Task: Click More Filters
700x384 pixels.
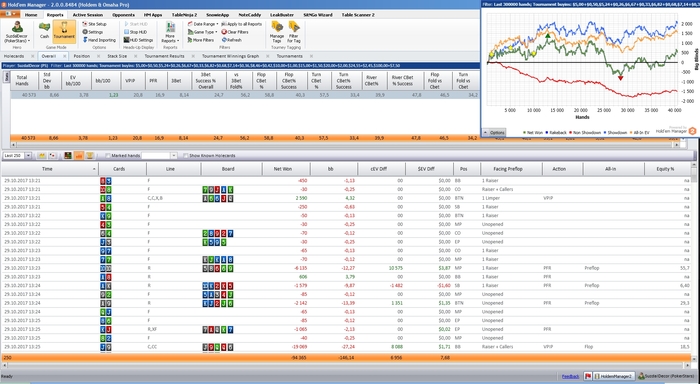Action: (x=200, y=40)
